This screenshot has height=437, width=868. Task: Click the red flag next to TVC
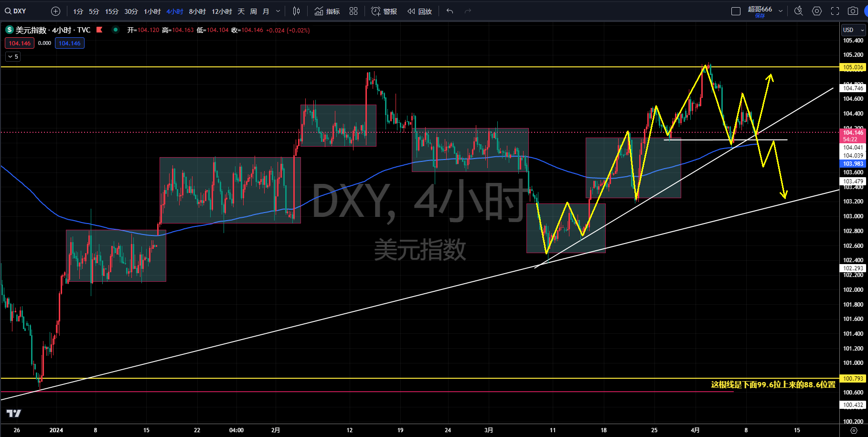pyautogui.click(x=99, y=30)
